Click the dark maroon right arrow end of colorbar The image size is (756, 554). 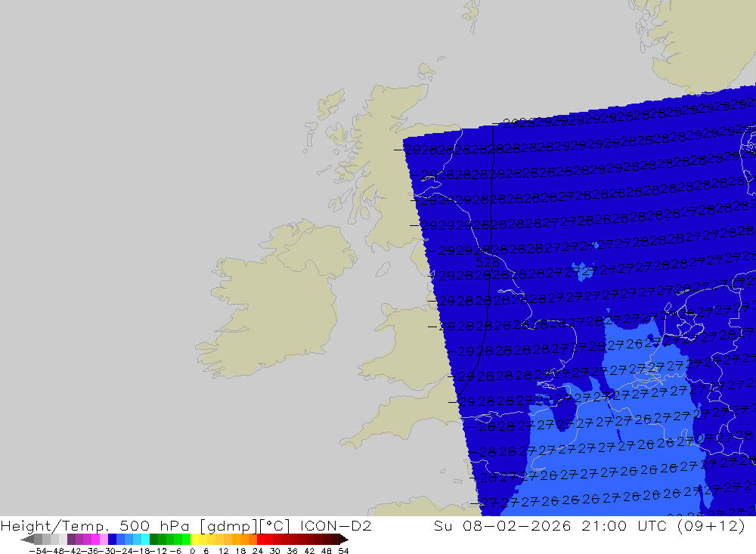click(344, 539)
